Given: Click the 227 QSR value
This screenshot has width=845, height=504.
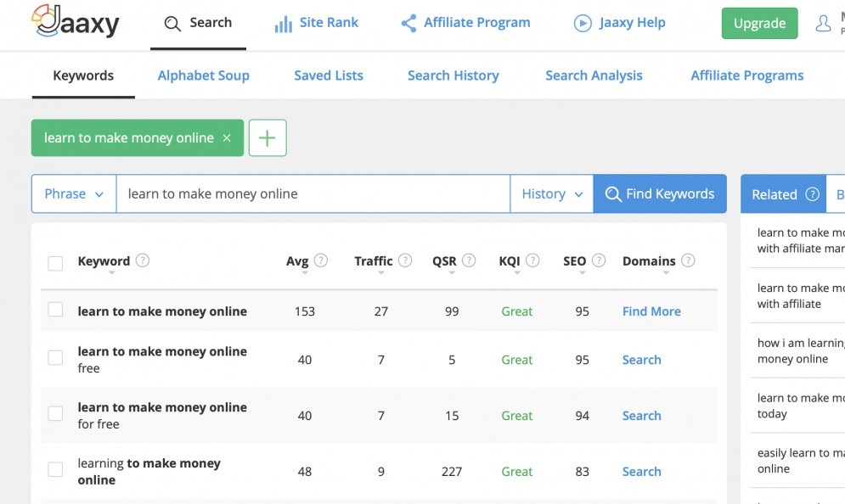Looking at the screenshot, I should coord(452,472).
